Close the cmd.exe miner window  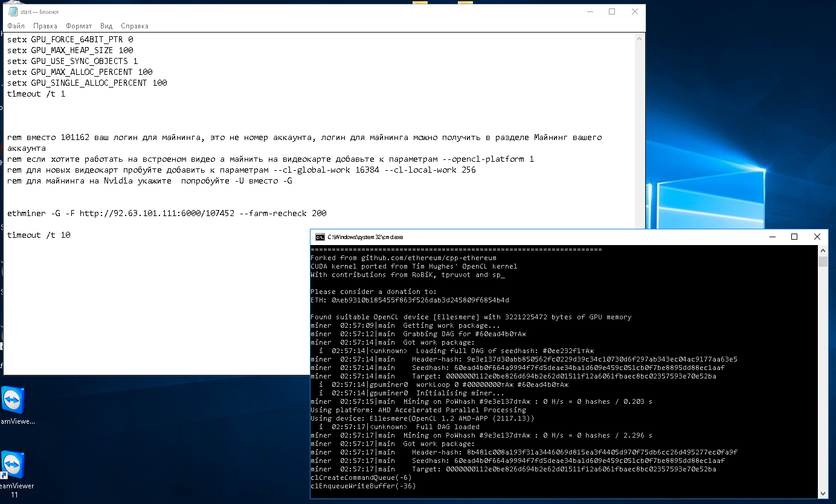coord(817,237)
